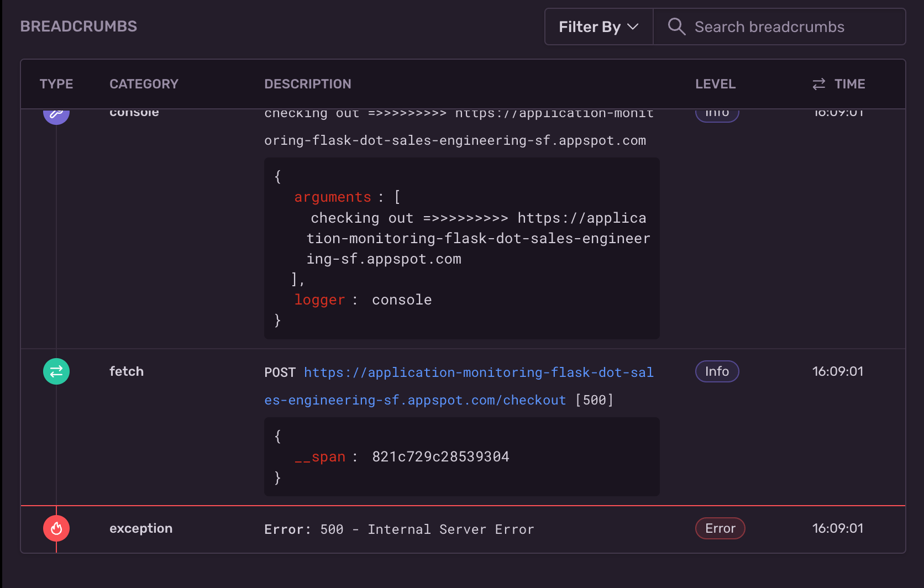Click the TYPE column header
The height and width of the screenshot is (588, 924).
click(x=56, y=84)
